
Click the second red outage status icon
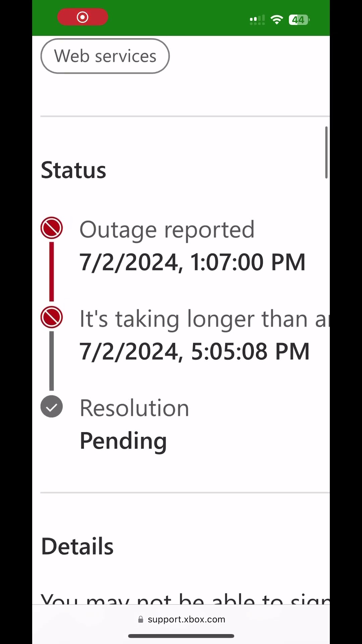point(52,317)
